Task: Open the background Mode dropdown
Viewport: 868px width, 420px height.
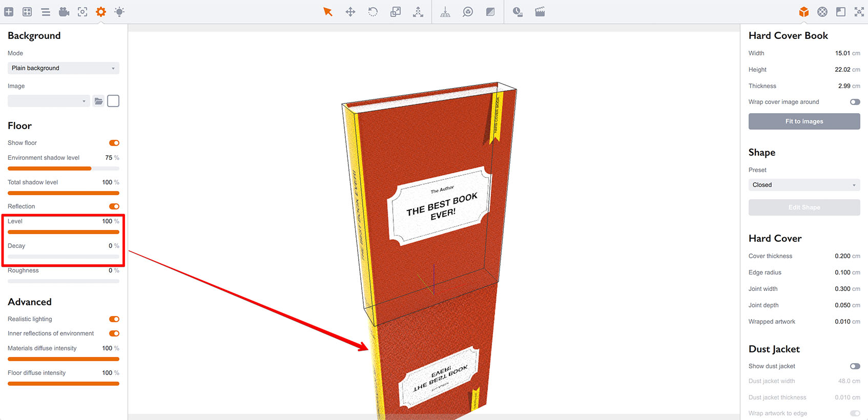Action: (63, 68)
